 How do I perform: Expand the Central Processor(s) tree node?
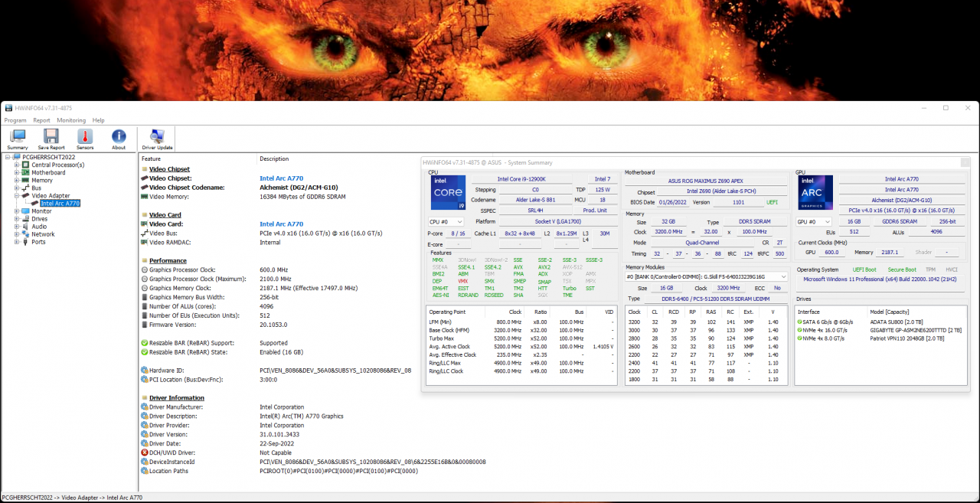[x=16, y=165]
